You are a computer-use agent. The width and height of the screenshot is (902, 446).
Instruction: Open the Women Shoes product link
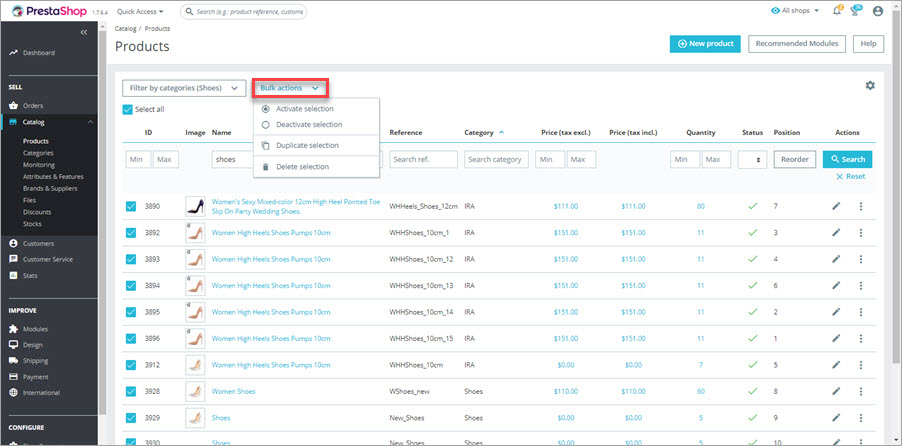[x=234, y=391]
